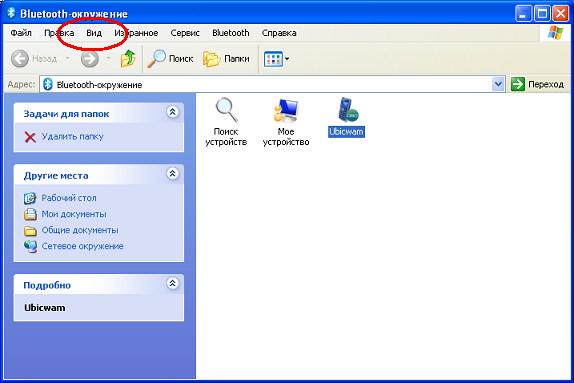Click the Сетевое окружение network icon

pos(30,246)
